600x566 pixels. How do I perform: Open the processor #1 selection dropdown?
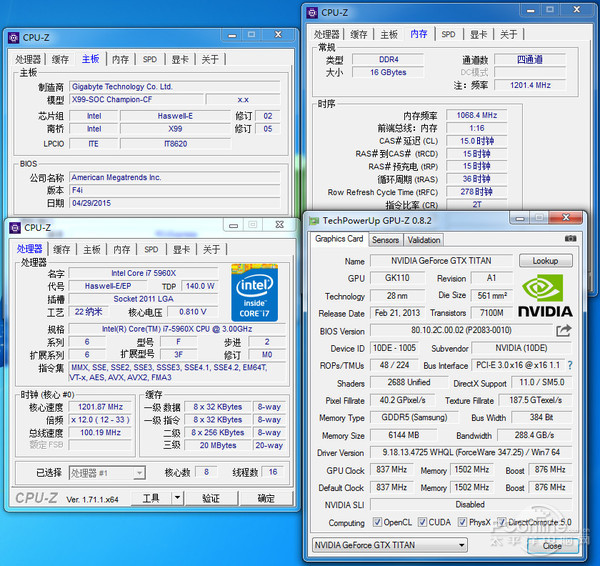point(107,473)
